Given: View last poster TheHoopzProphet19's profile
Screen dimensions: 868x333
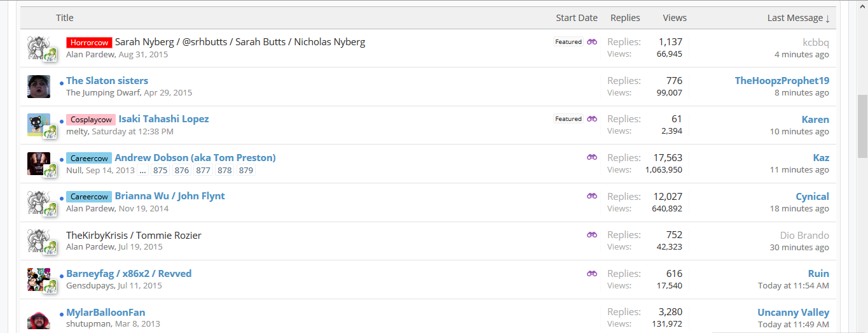Looking at the screenshot, I should click(x=782, y=81).
